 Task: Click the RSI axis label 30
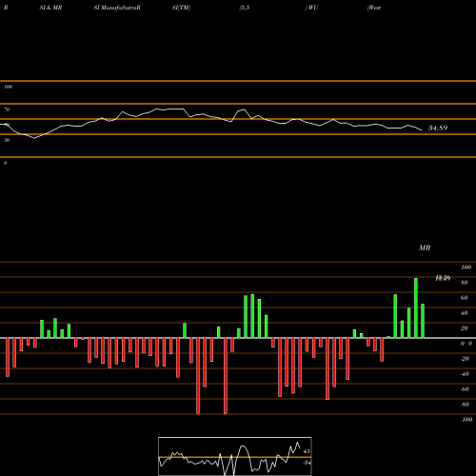pos(7,140)
